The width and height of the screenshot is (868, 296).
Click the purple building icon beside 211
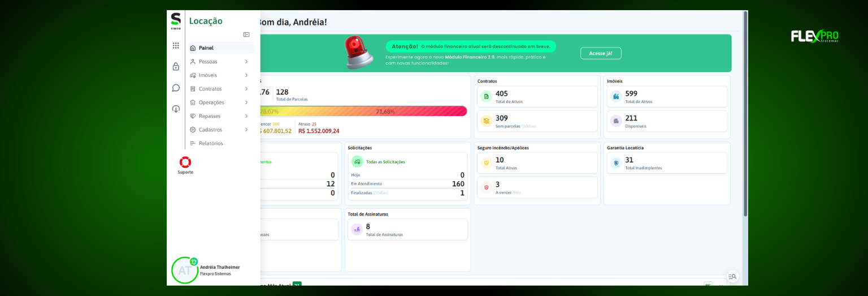point(616,121)
